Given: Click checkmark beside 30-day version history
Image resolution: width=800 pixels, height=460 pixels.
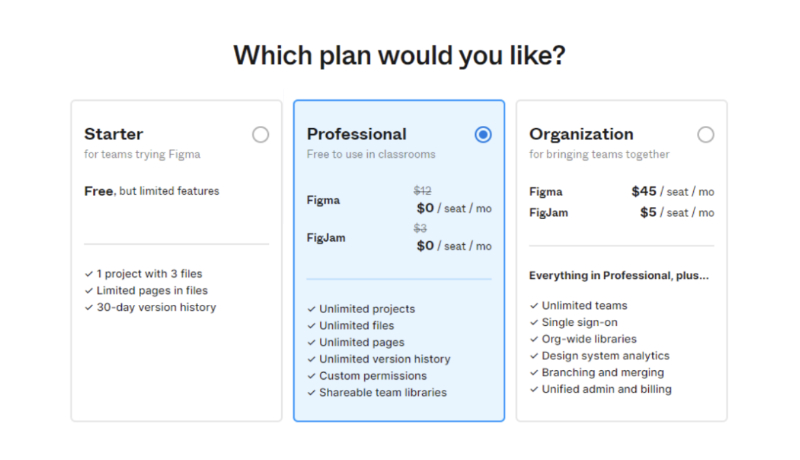Looking at the screenshot, I should pyautogui.click(x=89, y=307).
